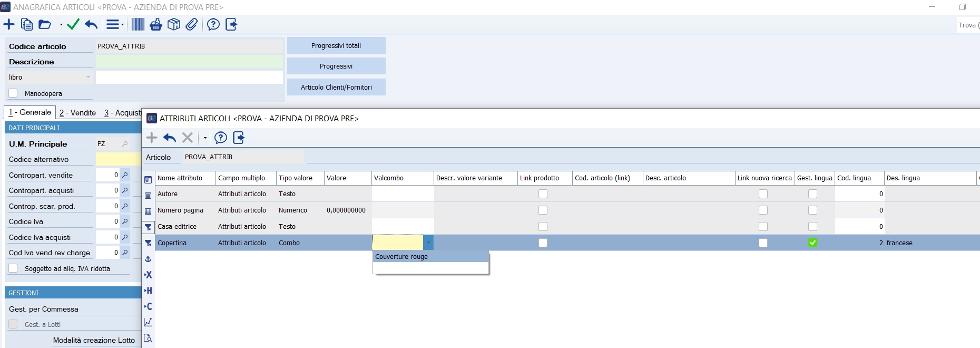Click the column layout grid sidebar icon
The image size is (980, 348).
pos(148,179)
